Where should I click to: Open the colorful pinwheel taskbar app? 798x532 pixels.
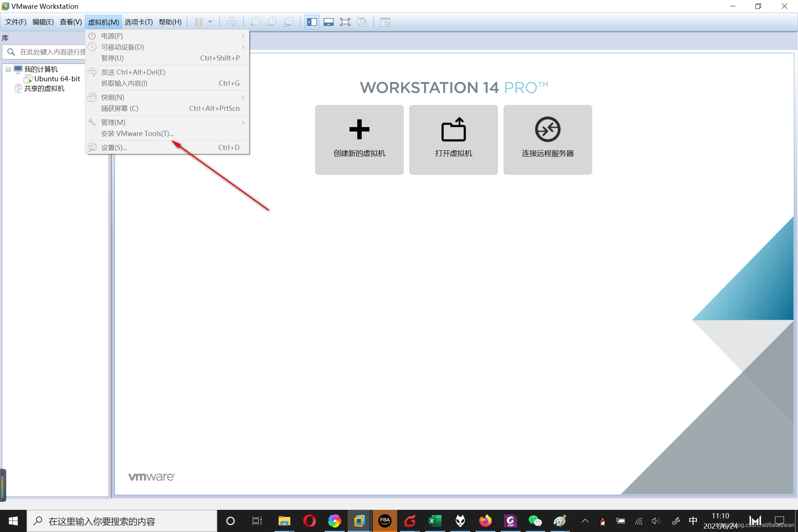click(334, 521)
